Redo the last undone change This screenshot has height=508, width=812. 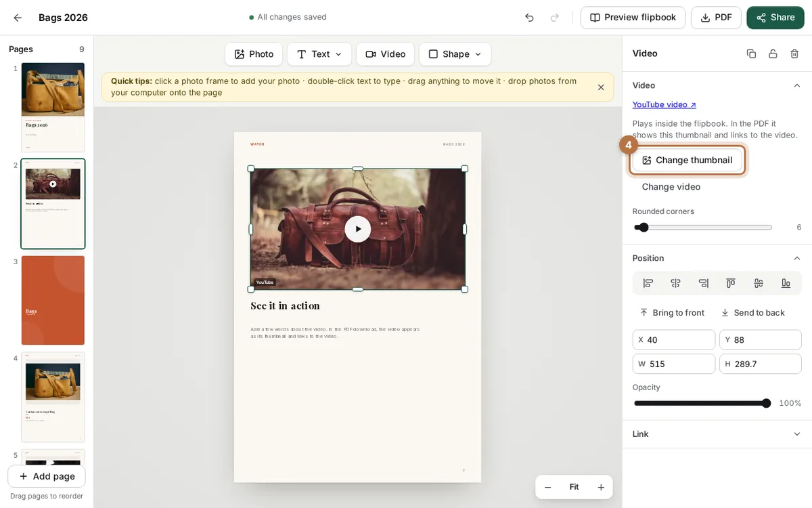pos(555,18)
